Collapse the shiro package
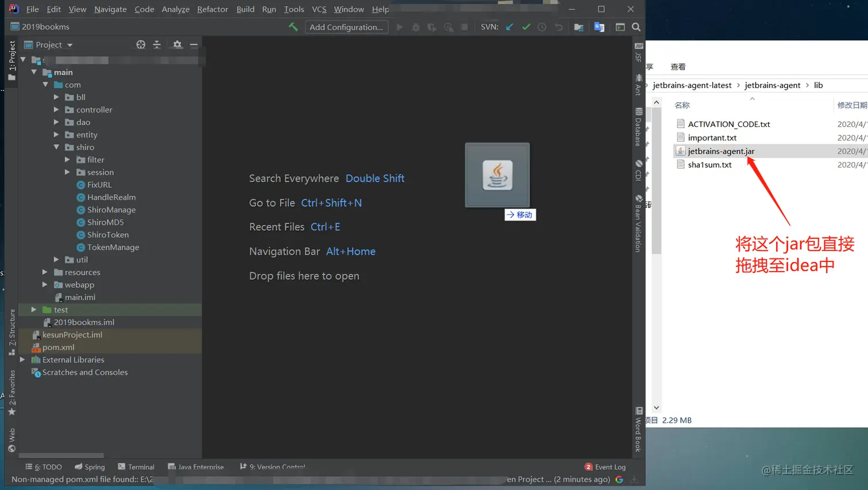This screenshot has height=490, width=868. (x=56, y=148)
